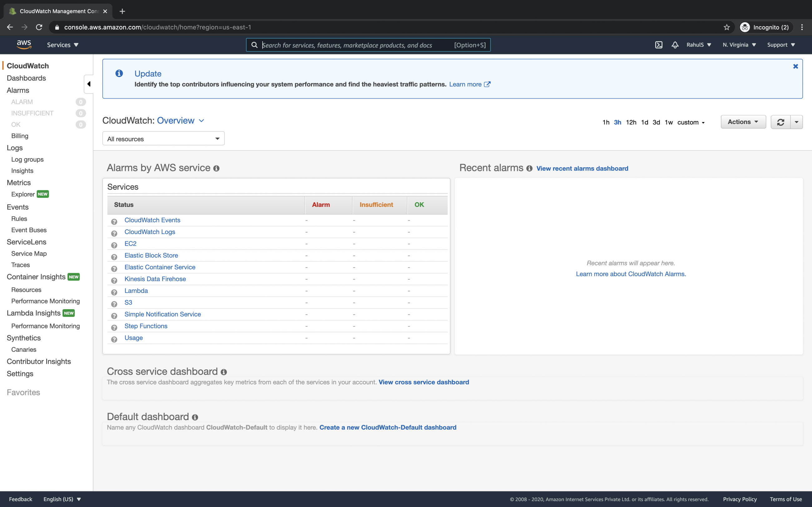This screenshot has height=507, width=812.
Task: Open the CloudShell terminal icon
Action: coord(659,45)
